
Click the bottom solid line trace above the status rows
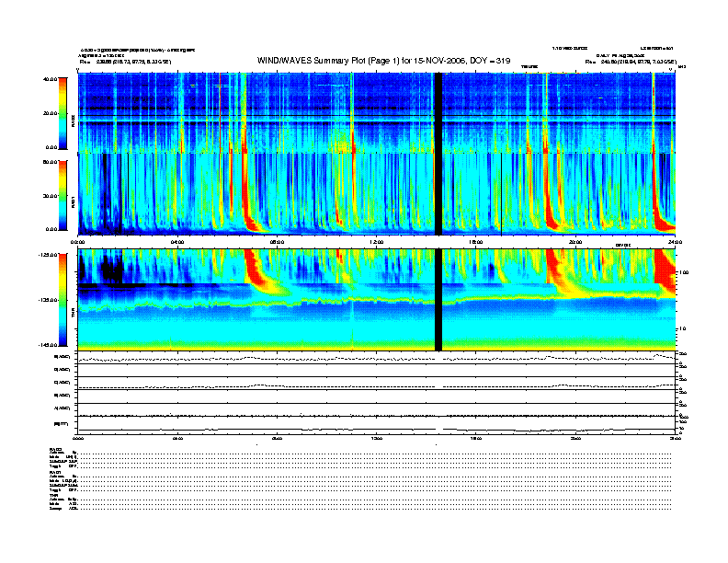377,430
